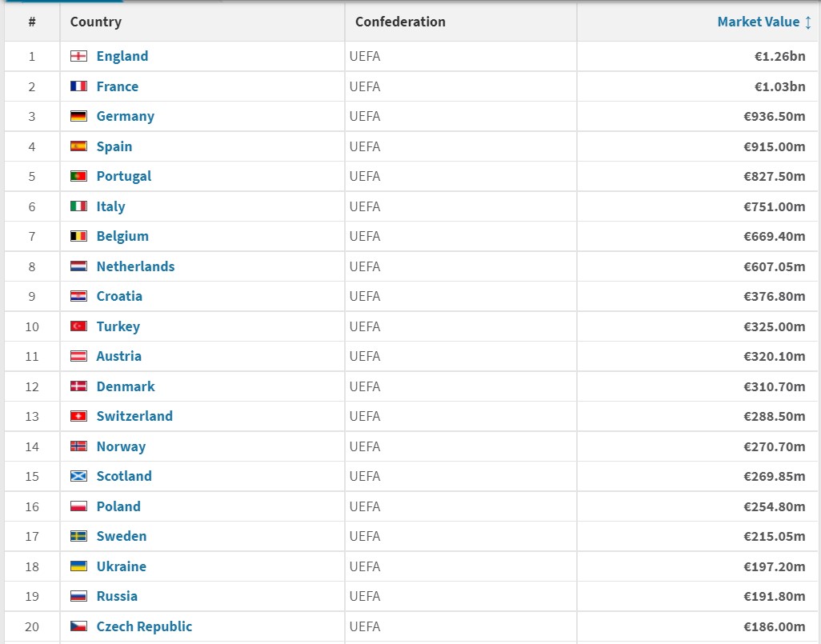Click the Market Value sort arrow
821x644 pixels.
808,22
